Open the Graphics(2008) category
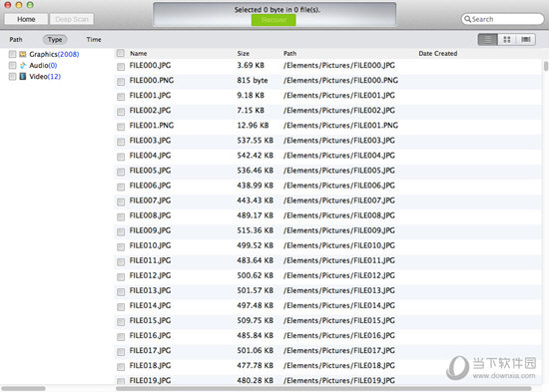 pos(54,54)
